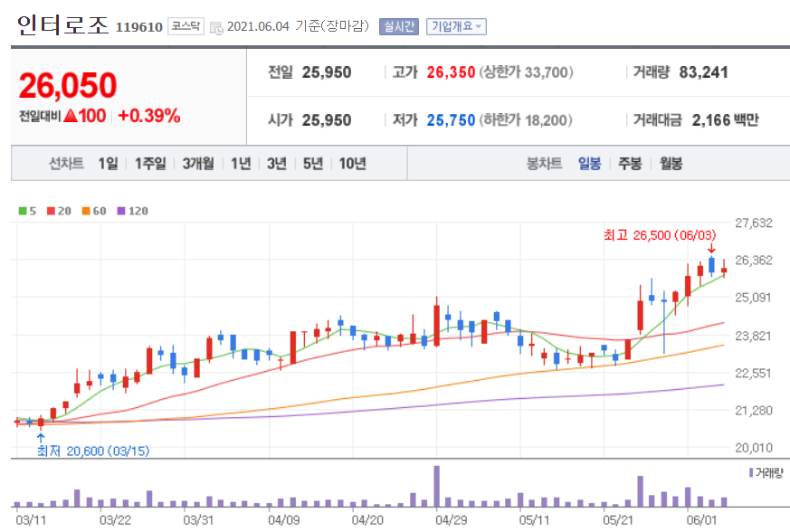Click the 고가 value 26,350
The height and width of the screenshot is (532, 790).
pyautogui.click(x=451, y=72)
